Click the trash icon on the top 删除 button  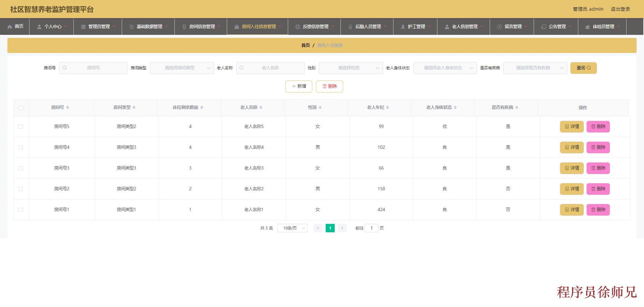324,86
